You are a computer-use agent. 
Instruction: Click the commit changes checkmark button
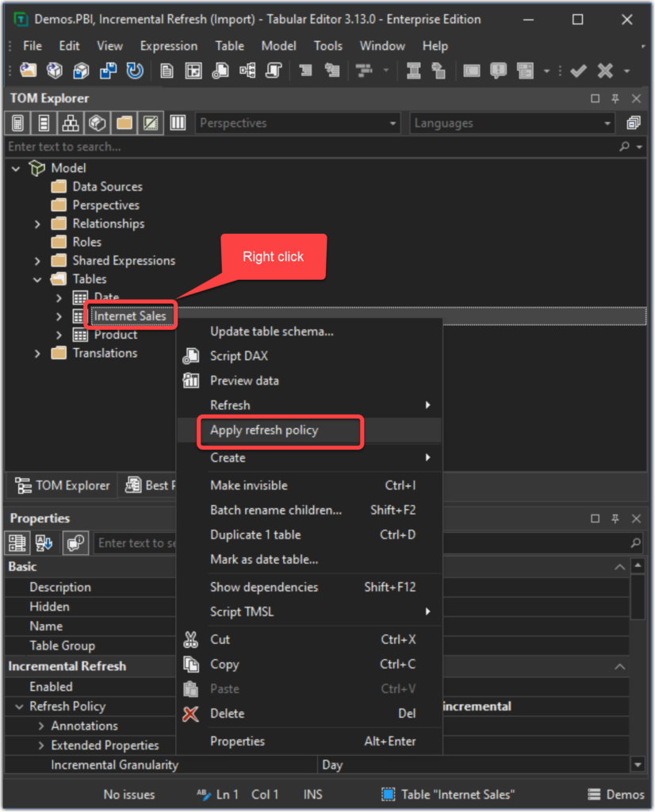tap(578, 71)
